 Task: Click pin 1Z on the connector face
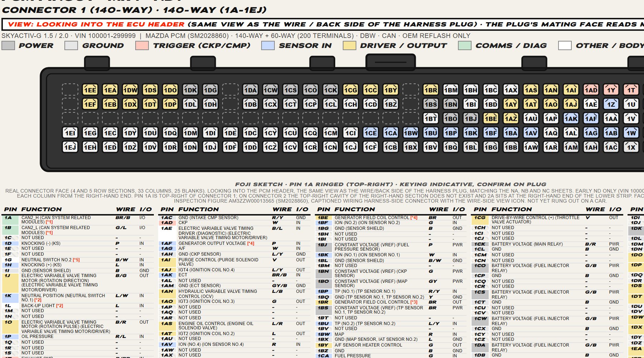[x=611, y=104]
